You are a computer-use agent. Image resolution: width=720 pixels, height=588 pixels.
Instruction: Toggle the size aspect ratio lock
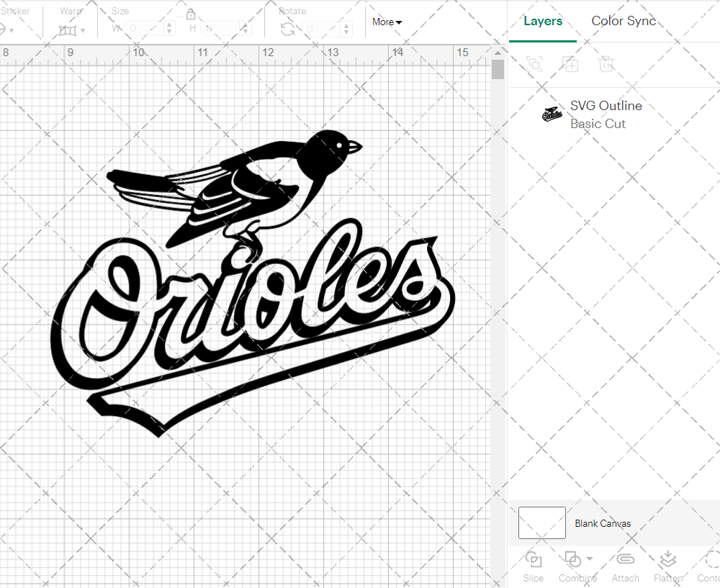[x=191, y=14]
